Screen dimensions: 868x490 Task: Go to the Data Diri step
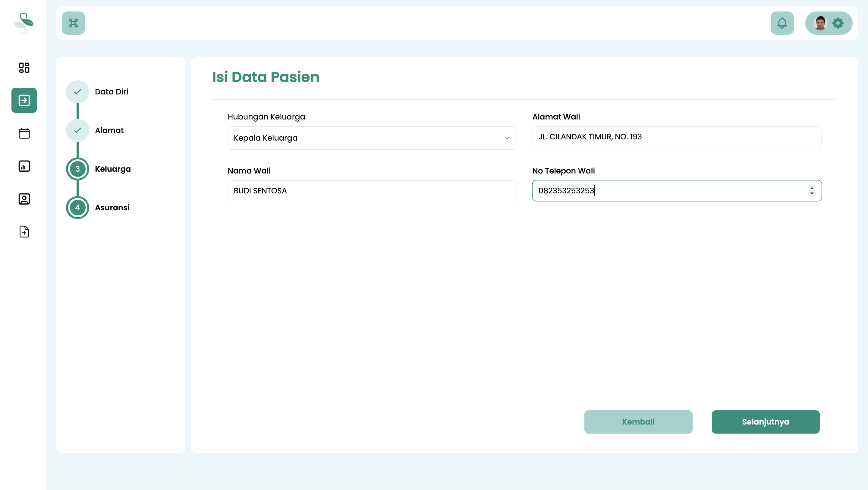pyautogui.click(x=77, y=92)
